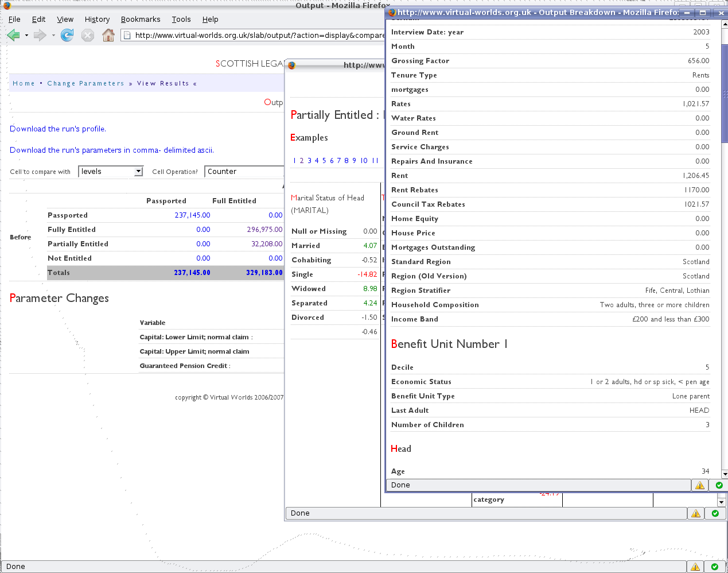Viewport: 728px width, 573px height.
Task: Click the small dropdown arrow below the breakdown scrollbar
Action: (722, 502)
